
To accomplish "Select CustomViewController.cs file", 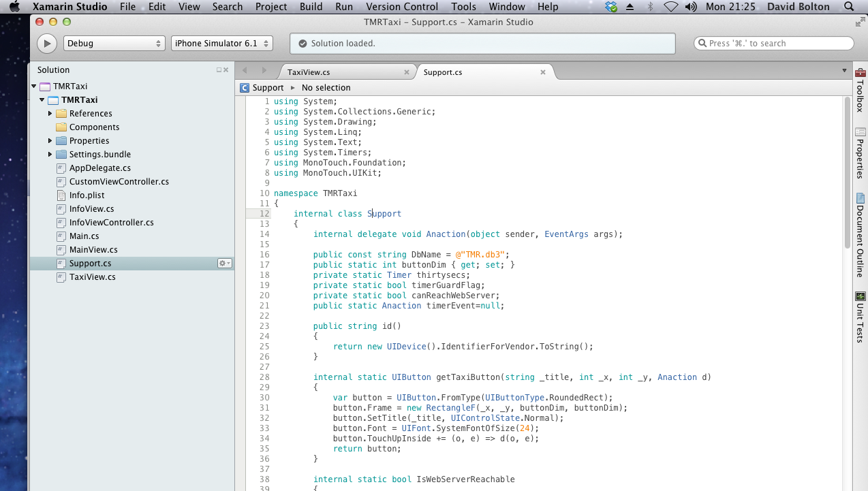I will pos(119,182).
